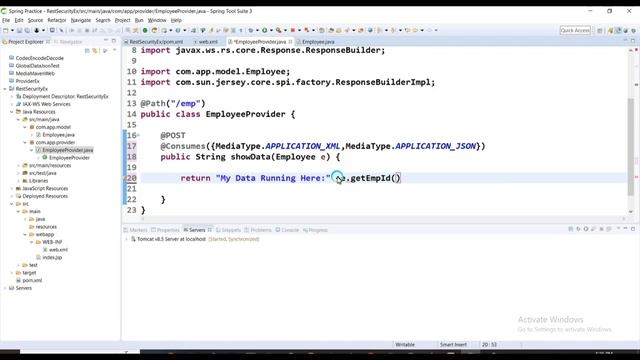Minimize the Servers bottom panel
The width and height of the screenshot is (640, 360).
coord(625,229)
